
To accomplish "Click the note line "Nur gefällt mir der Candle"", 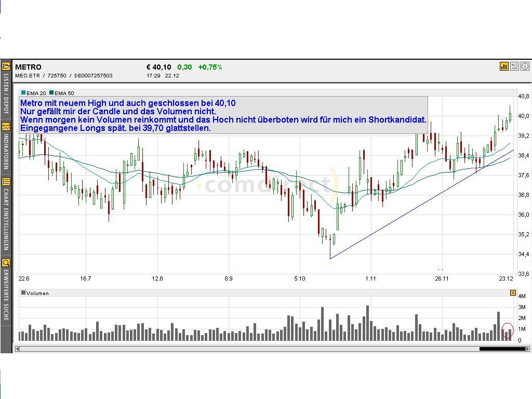I will point(118,111).
